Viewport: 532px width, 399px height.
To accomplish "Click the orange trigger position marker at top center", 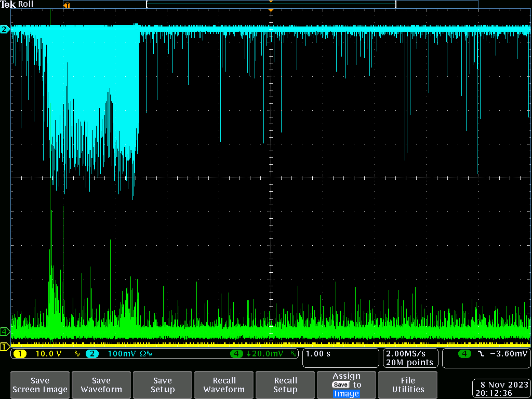I will tap(270, 10).
